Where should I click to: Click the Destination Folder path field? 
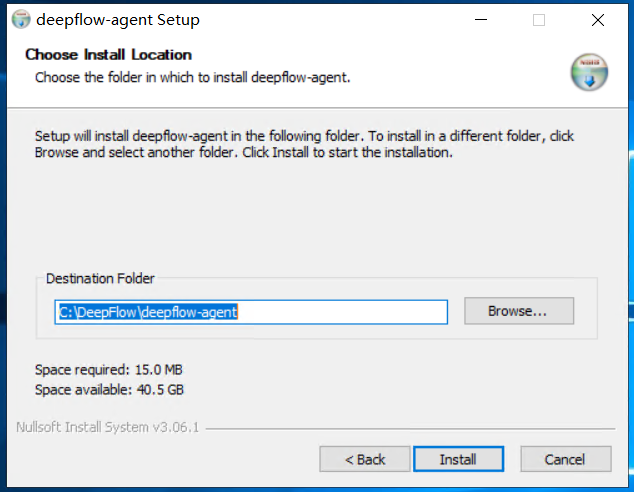250,311
